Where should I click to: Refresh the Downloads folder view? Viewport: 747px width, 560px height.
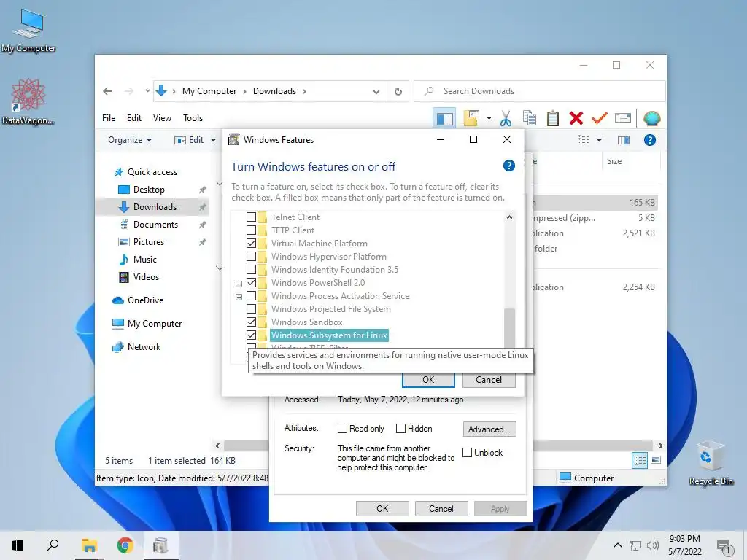[398, 91]
